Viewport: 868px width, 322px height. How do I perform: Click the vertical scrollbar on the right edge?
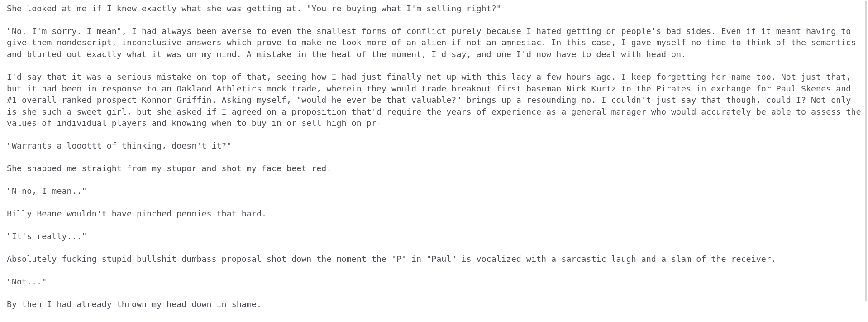point(866,149)
